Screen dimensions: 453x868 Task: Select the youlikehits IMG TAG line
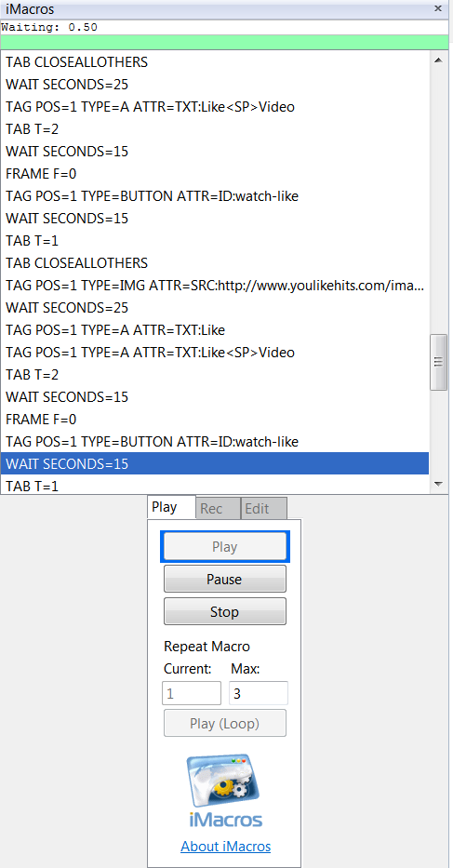click(x=215, y=286)
